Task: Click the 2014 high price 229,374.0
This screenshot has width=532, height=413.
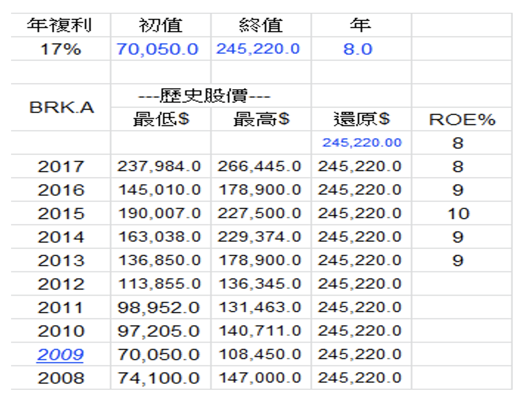Action: point(259,237)
